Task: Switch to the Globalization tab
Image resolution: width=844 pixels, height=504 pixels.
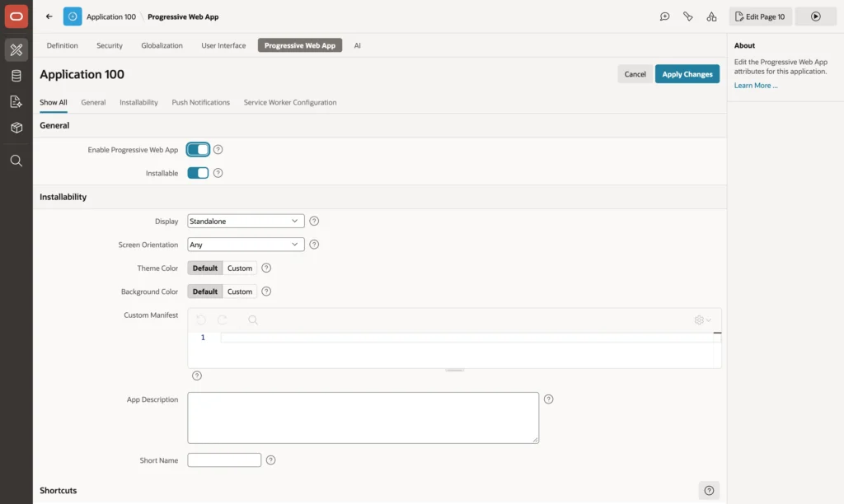Action: click(162, 46)
